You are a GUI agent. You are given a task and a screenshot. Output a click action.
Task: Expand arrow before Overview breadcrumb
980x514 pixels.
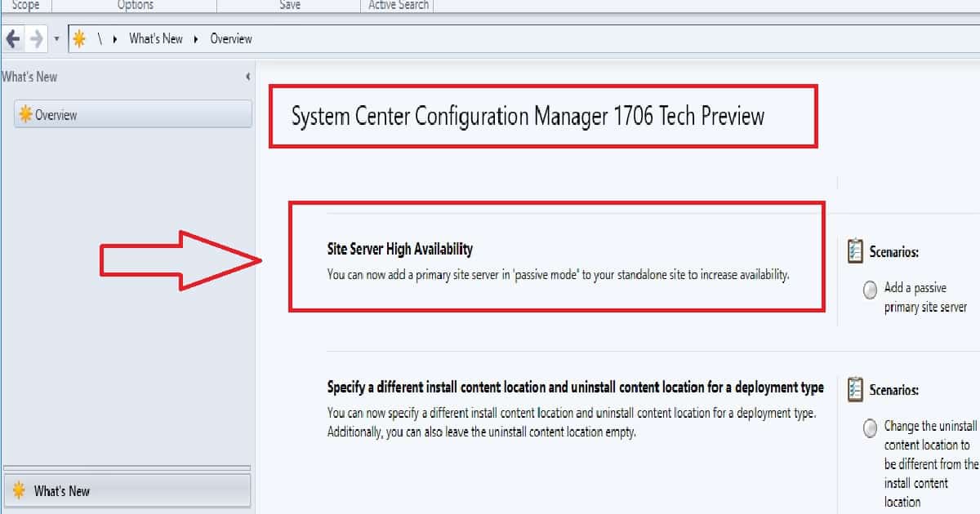[x=197, y=38]
